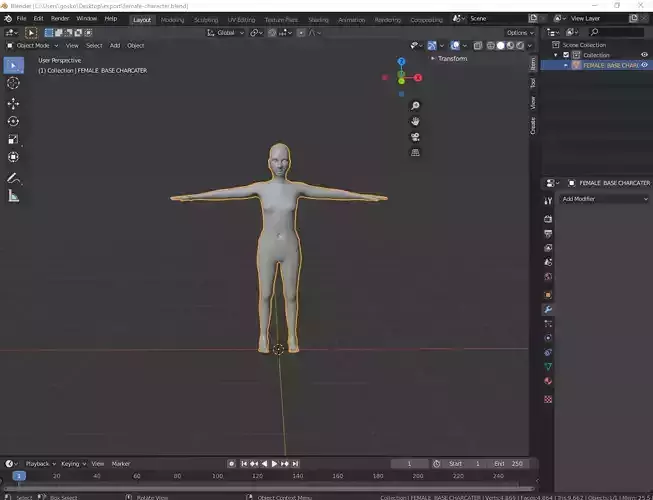Click the Blender logo menu

tap(8, 19)
